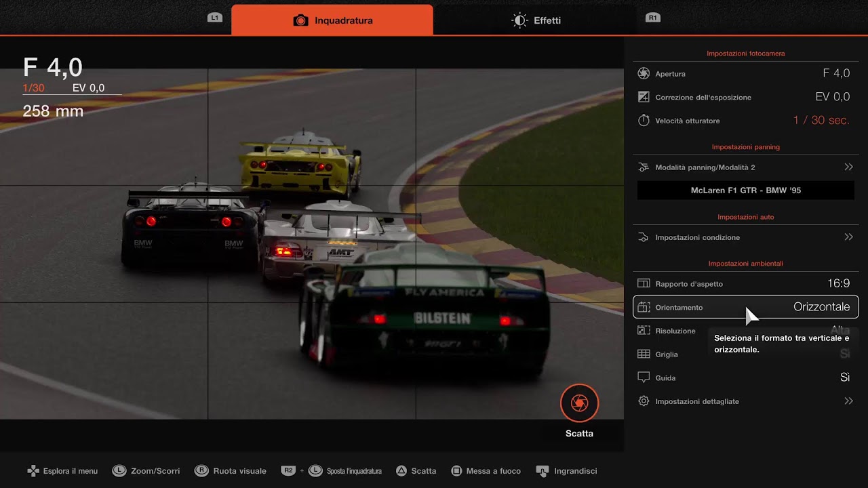Click the R1 shoulder button indicator
Viewport: 868px width, 488px height.
point(653,18)
